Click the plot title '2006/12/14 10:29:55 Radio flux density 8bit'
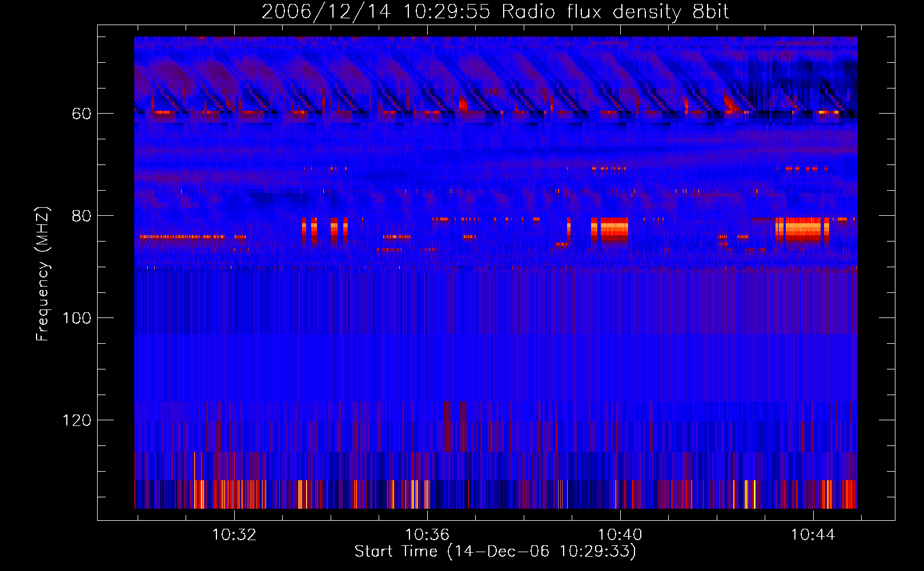This screenshot has width=924, height=571. [x=495, y=12]
